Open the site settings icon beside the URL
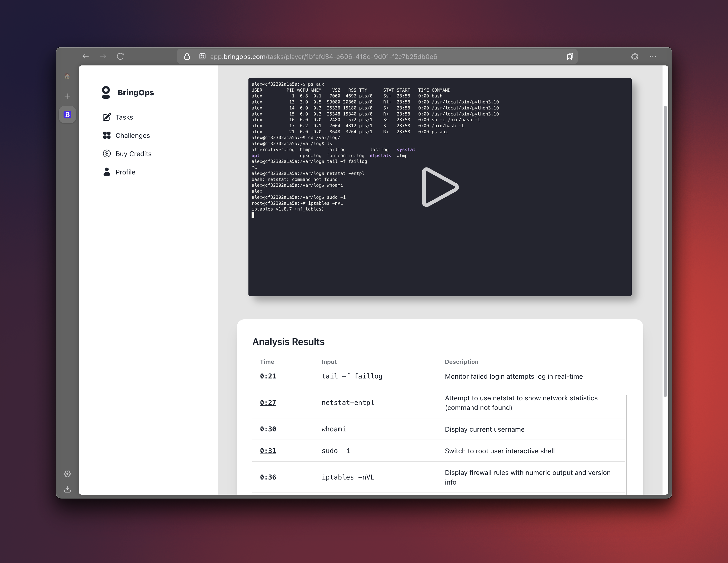728x563 pixels. coord(202,57)
